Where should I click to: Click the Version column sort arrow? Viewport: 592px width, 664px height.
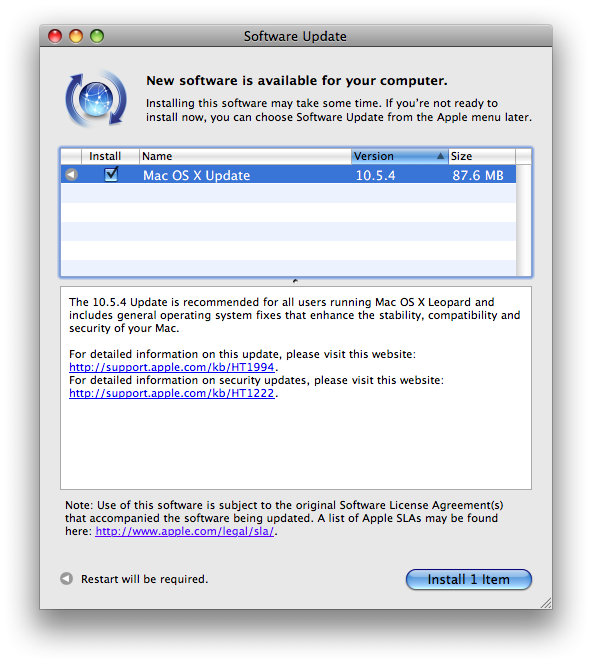click(440, 156)
